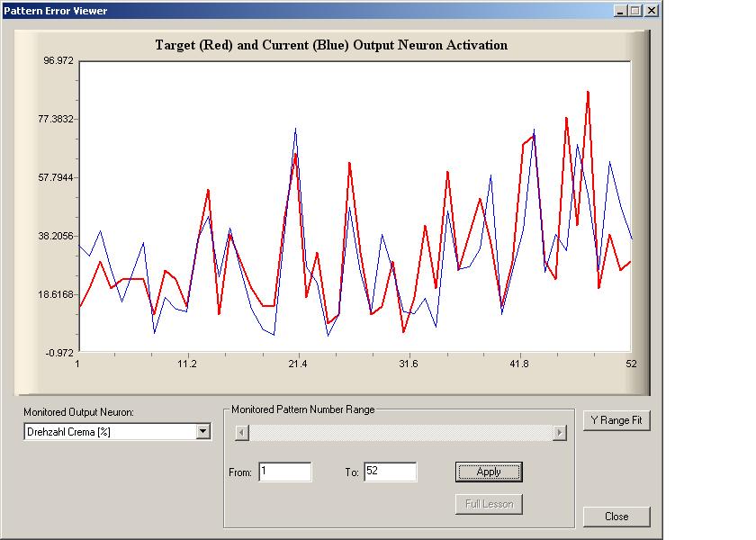Click the Pattern Error Viewer title bar text
This screenshot has width=756, height=540.
pyautogui.click(x=56, y=11)
